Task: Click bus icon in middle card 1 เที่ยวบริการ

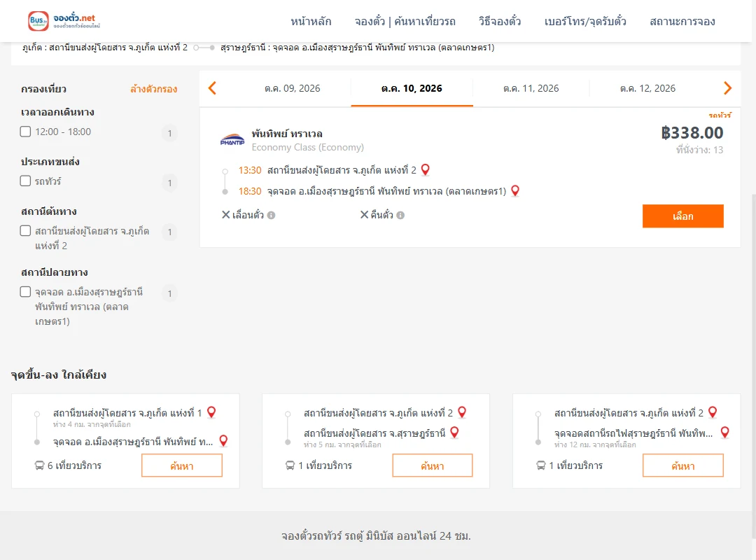Action: pyautogui.click(x=290, y=465)
